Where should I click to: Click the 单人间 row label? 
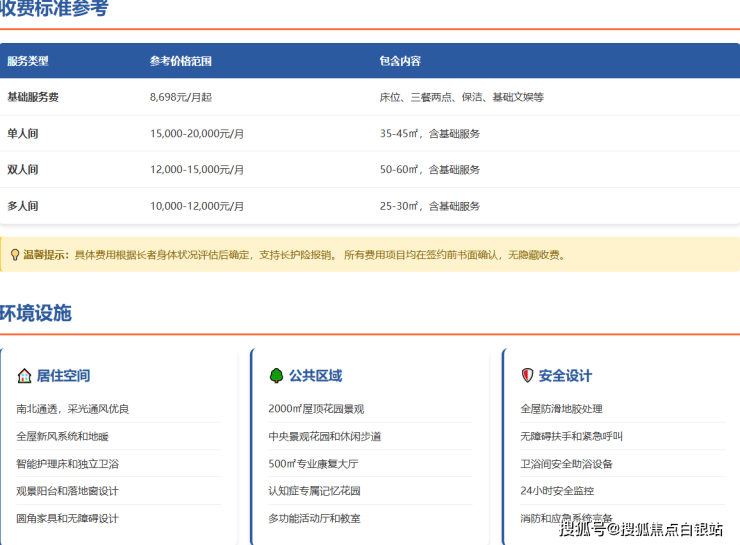pyautogui.click(x=23, y=134)
